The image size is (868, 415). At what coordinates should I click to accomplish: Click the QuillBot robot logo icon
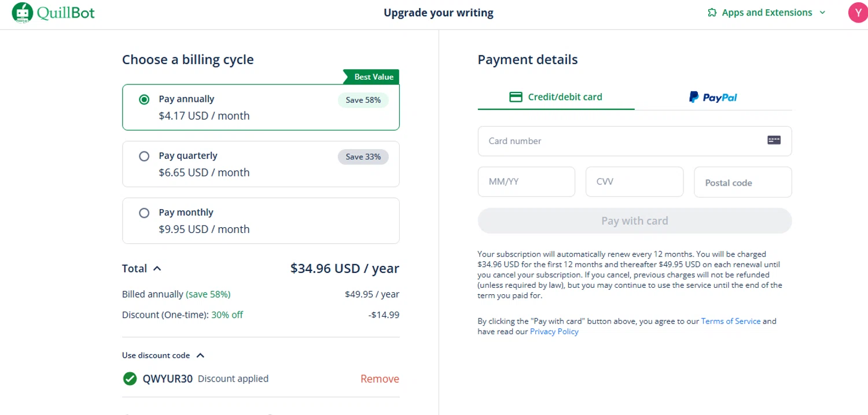22,13
